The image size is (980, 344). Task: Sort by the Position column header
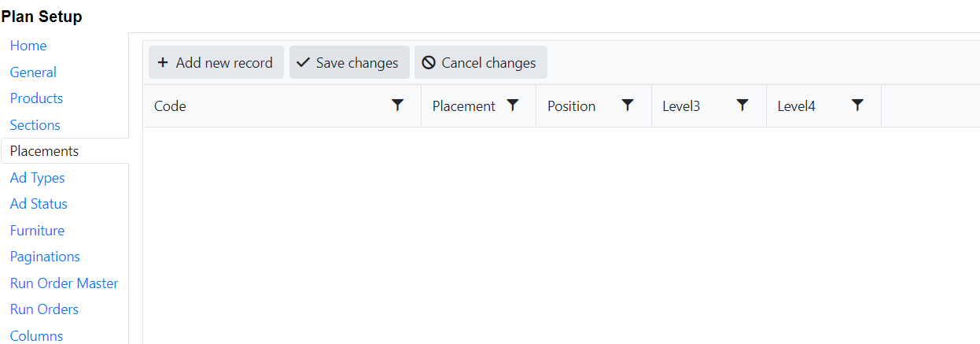tap(571, 106)
